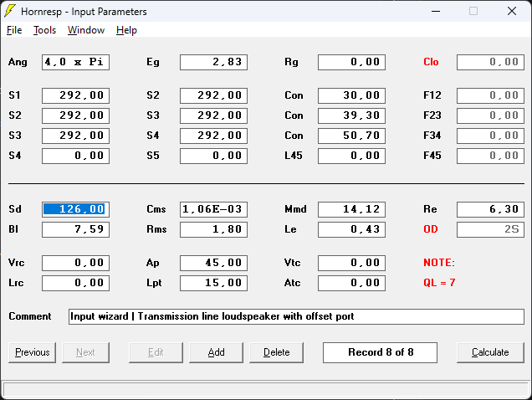Click the disabled Edit button
Image resolution: width=532 pixels, height=400 pixels.
point(156,352)
